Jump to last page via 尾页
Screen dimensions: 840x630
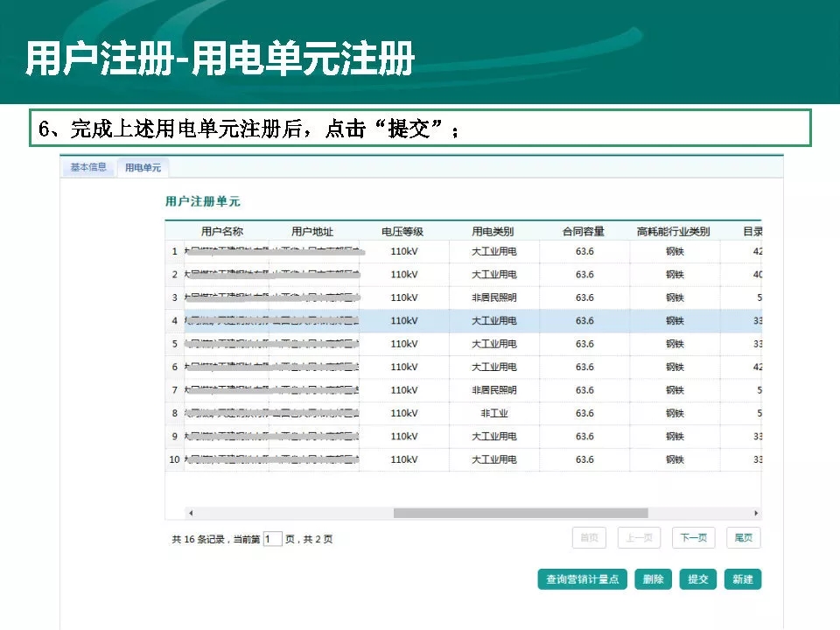(x=743, y=538)
